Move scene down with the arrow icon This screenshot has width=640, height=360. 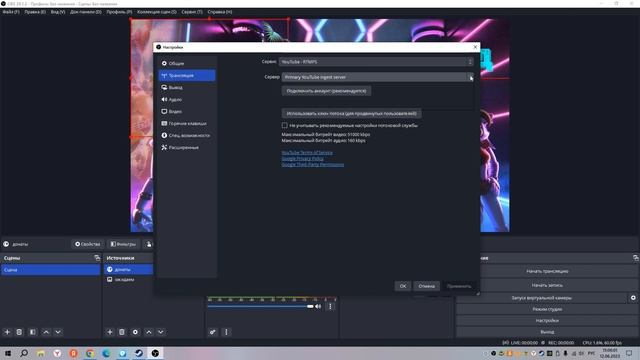(x=58, y=332)
